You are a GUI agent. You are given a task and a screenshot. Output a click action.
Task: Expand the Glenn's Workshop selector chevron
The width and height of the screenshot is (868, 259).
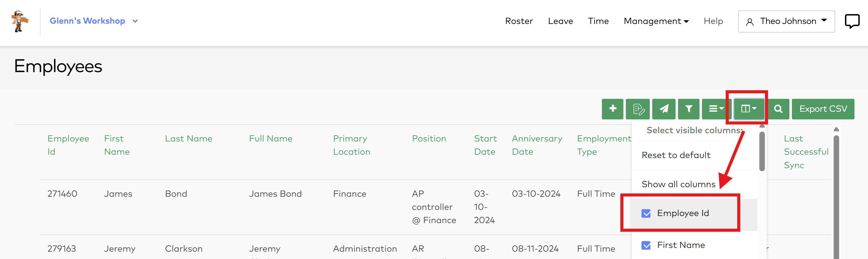coord(135,21)
